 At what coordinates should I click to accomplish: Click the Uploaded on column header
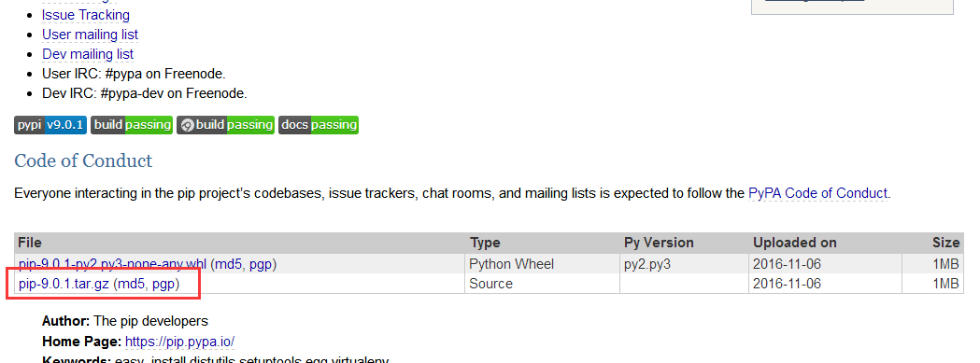pos(794,243)
